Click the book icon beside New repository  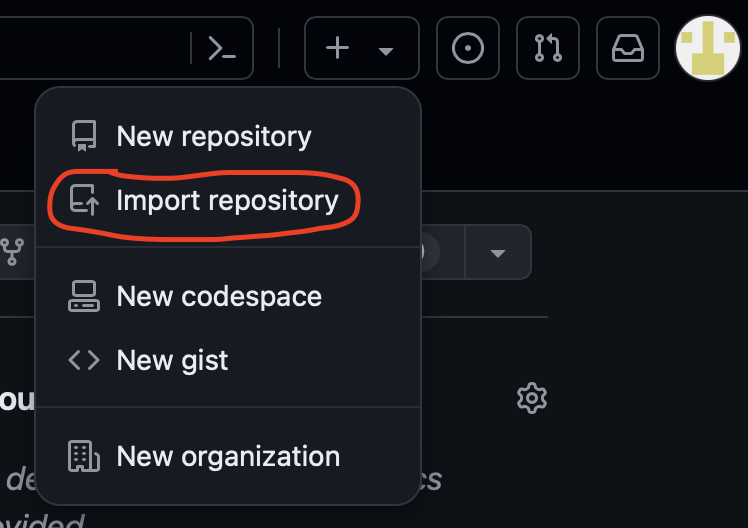tap(84, 136)
